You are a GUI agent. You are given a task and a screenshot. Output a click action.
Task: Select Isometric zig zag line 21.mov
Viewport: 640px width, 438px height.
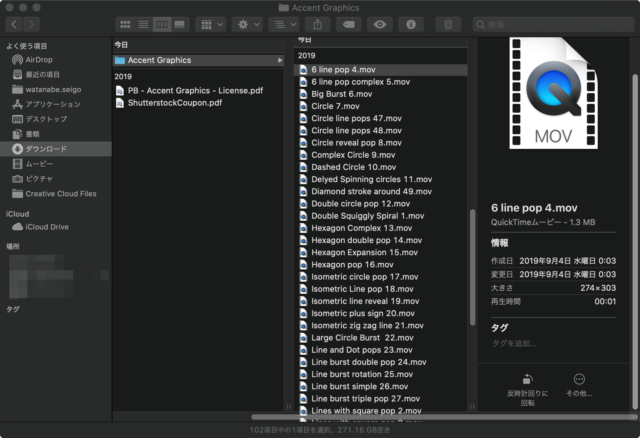380,326
